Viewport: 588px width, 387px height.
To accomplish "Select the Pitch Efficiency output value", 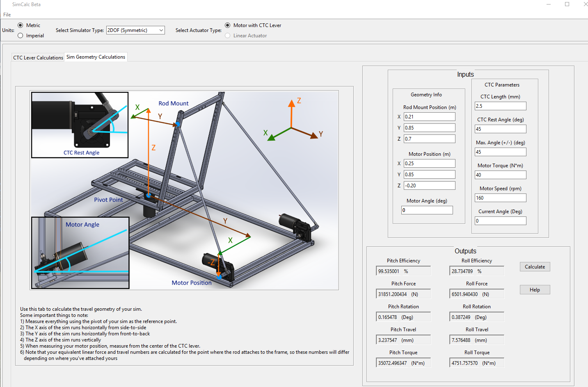I will [x=403, y=271].
